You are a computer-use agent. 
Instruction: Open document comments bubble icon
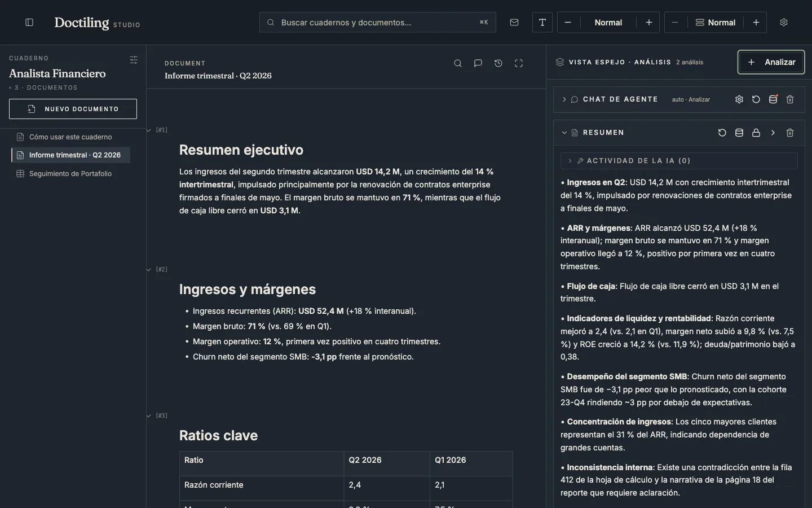coord(478,63)
